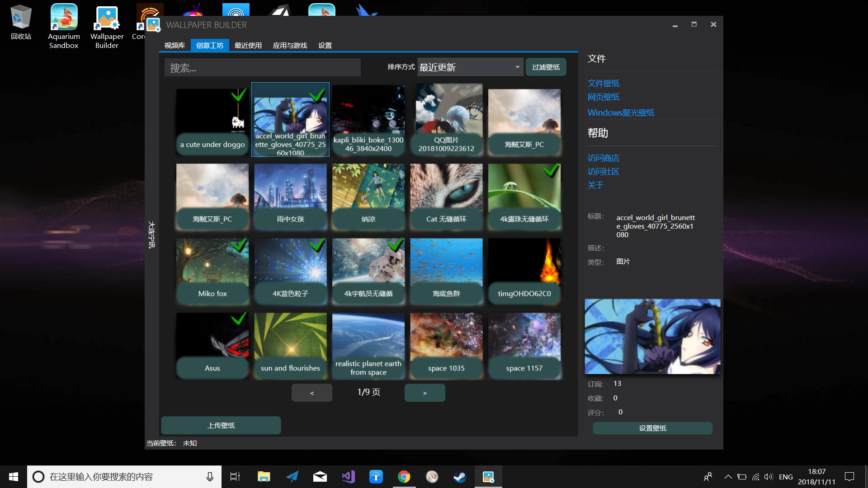This screenshot has width=868, height=488.
Task: Click the 设置壁纸 button
Action: click(652, 428)
